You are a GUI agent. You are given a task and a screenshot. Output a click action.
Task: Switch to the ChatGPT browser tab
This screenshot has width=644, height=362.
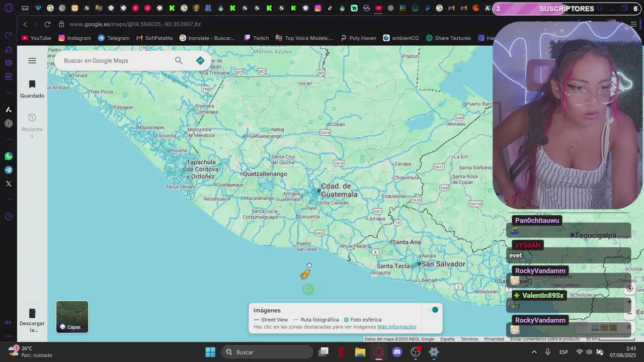(390, 8)
